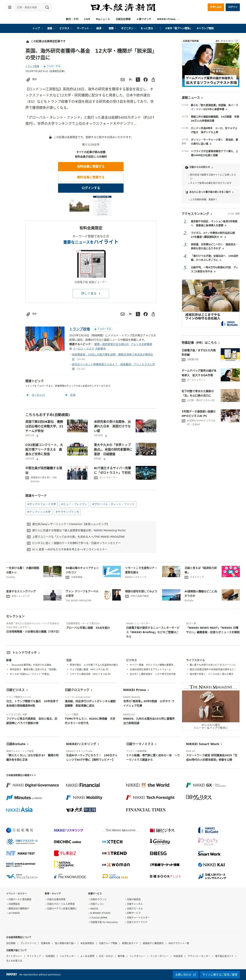
Task: Click the 詳しく見る button
Action: pyautogui.click(x=91, y=293)
